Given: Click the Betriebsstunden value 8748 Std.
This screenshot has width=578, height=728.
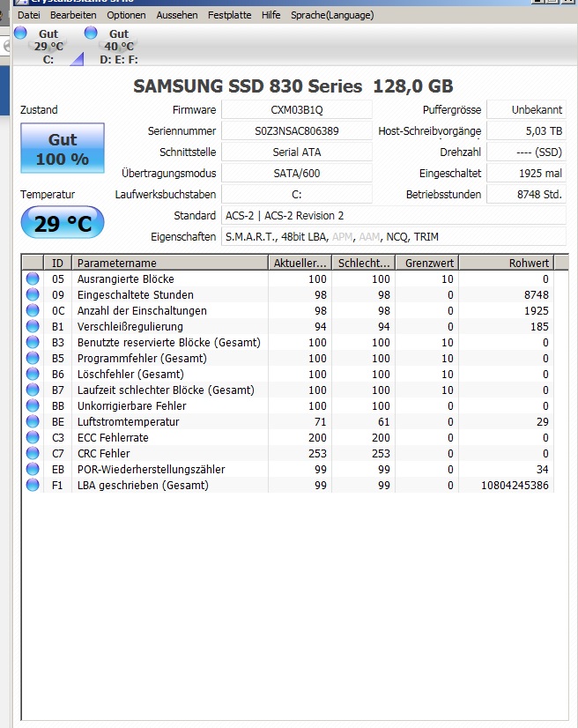Looking at the screenshot, I should [527, 194].
